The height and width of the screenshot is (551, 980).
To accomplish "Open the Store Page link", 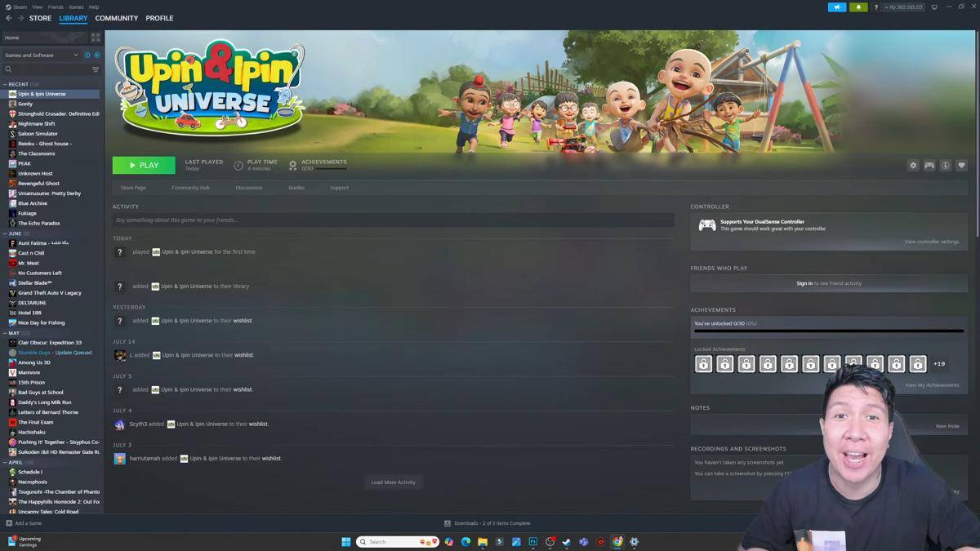I will (133, 188).
